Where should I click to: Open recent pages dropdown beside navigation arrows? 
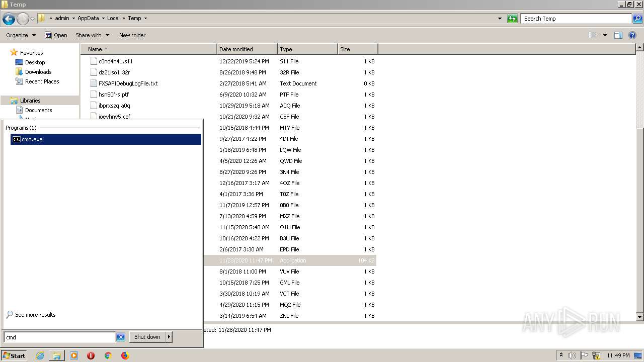[x=32, y=19]
